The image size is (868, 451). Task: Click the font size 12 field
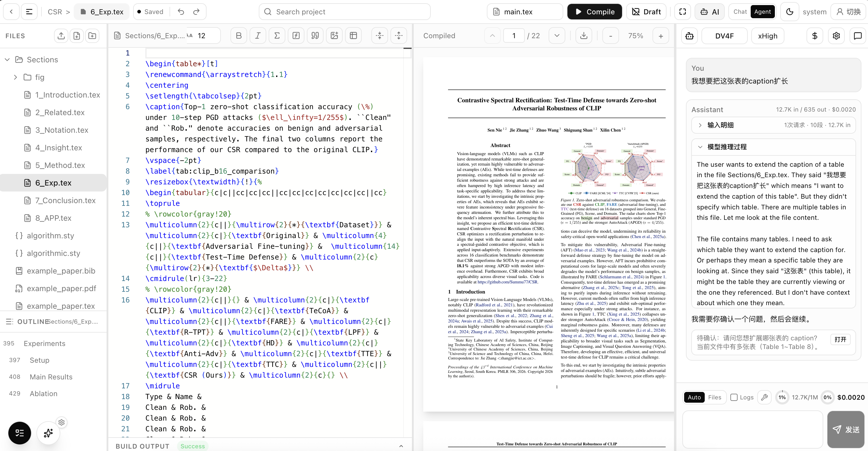pyautogui.click(x=204, y=36)
